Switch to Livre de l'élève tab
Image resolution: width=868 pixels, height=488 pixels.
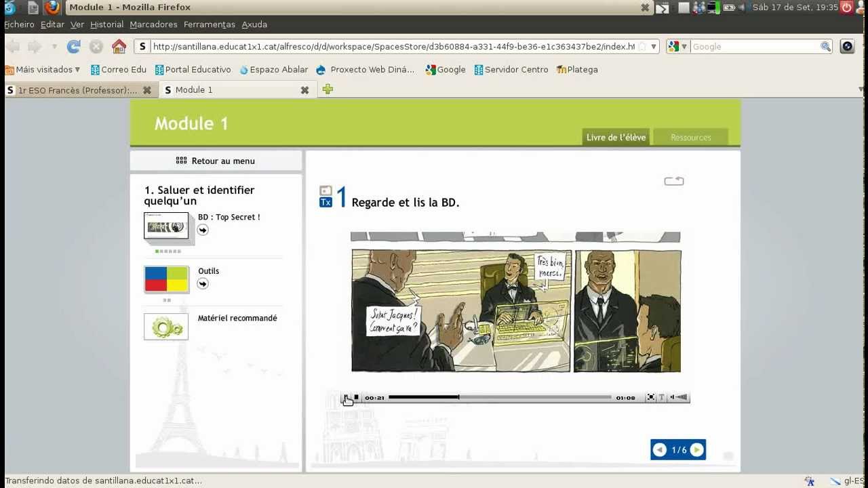coord(616,137)
